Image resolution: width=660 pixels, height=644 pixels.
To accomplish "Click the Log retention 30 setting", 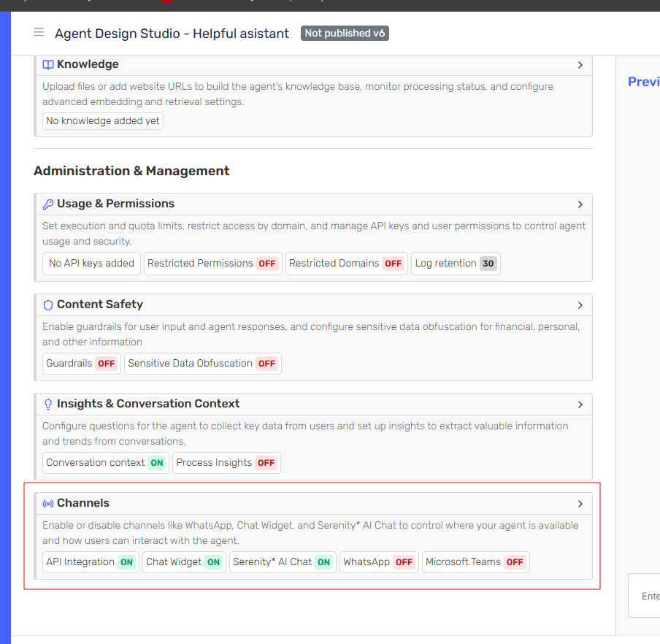I will pos(456,264).
